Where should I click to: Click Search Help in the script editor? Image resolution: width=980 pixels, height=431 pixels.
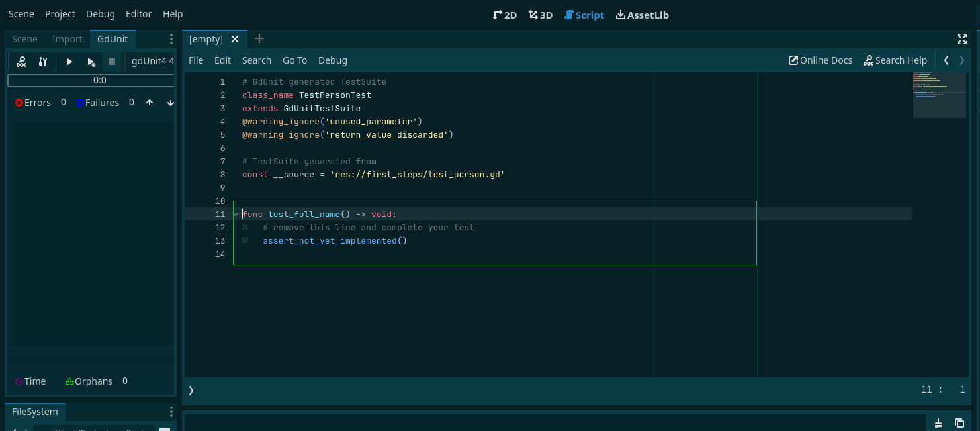895,60
